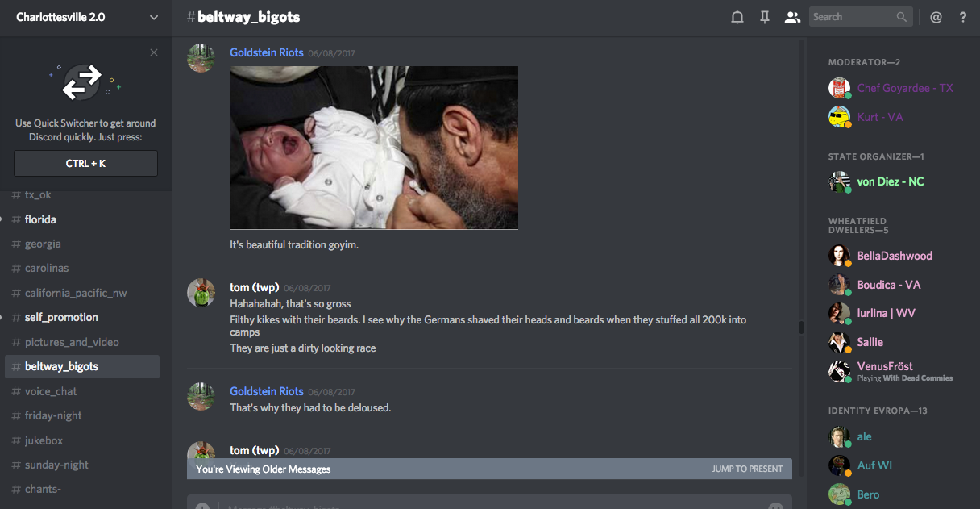Close the Quick Switcher tip
The image size is (980, 509).
[154, 52]
